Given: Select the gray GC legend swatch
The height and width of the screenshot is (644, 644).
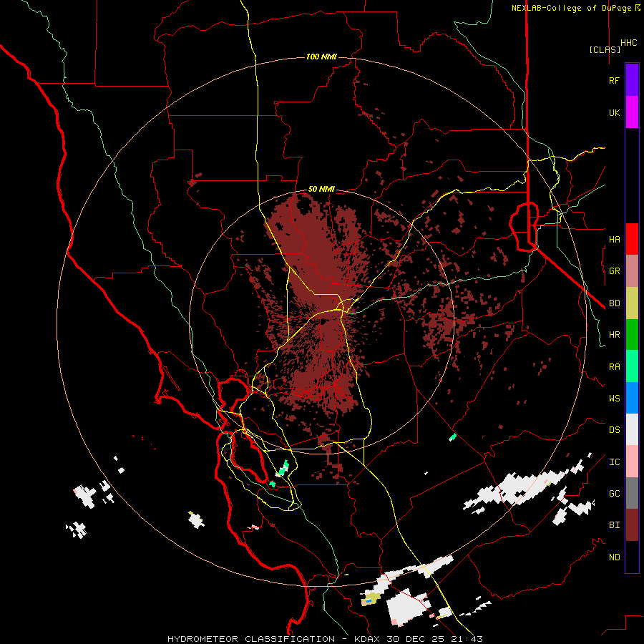Looking at the screenshot, I should (632, 493).
